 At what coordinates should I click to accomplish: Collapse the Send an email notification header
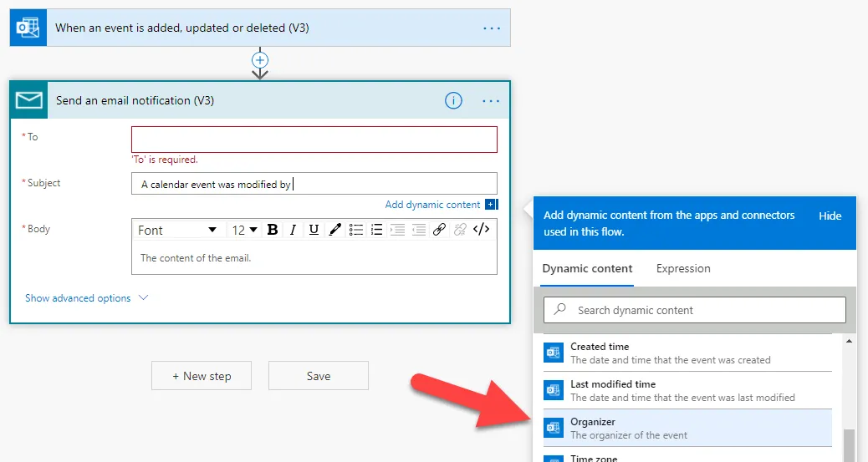coord(260,100)
